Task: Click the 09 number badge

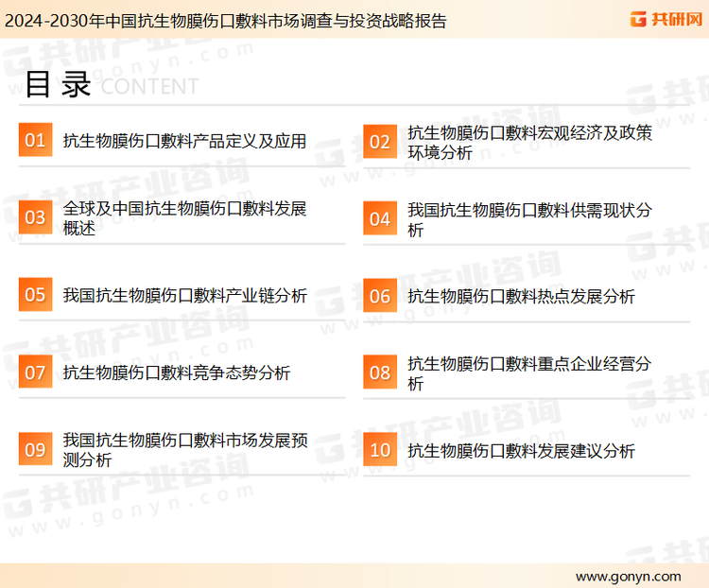Action: [35, 450]
